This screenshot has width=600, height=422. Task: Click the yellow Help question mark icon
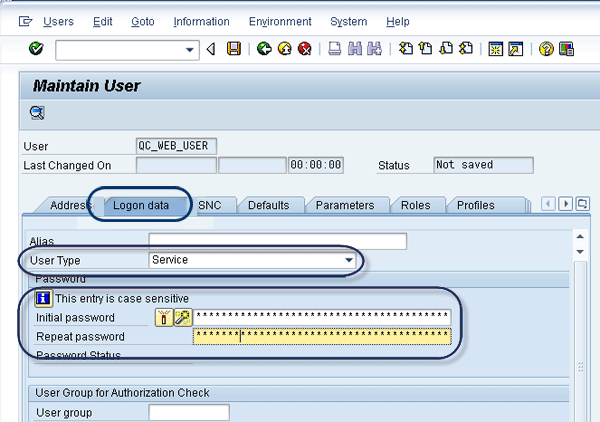tap(546, 48)
